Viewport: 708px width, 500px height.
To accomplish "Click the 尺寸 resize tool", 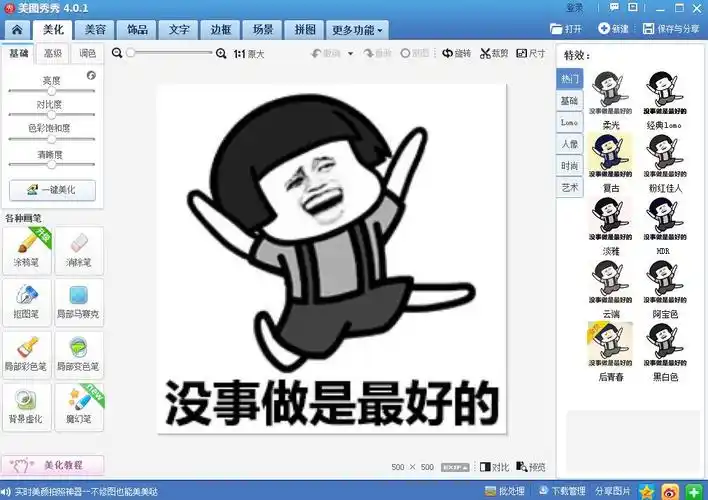I will pyautogui.click(x=531, y=53).
